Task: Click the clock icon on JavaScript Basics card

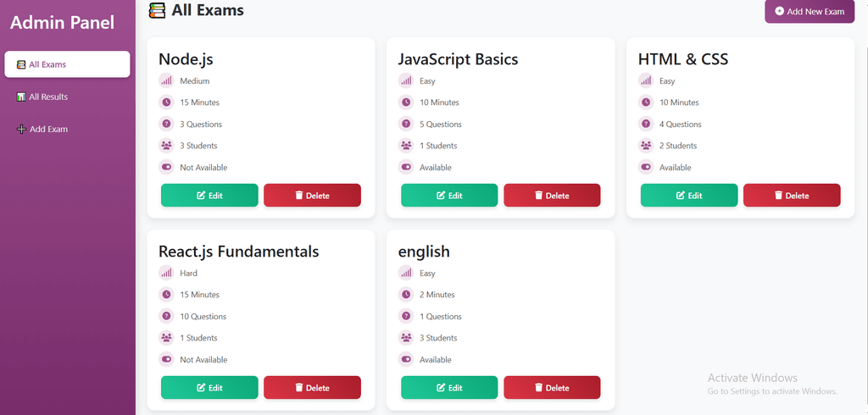Action: click(406, 102)
